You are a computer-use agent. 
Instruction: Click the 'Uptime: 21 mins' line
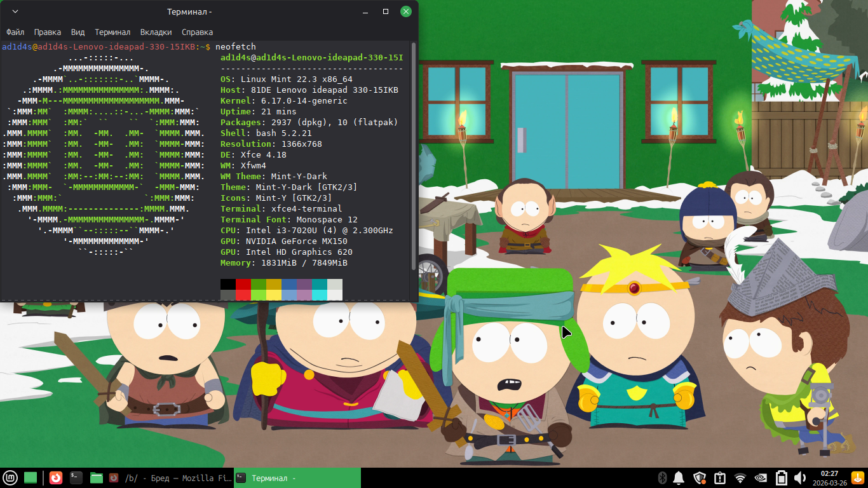click(x=259, y=112)
